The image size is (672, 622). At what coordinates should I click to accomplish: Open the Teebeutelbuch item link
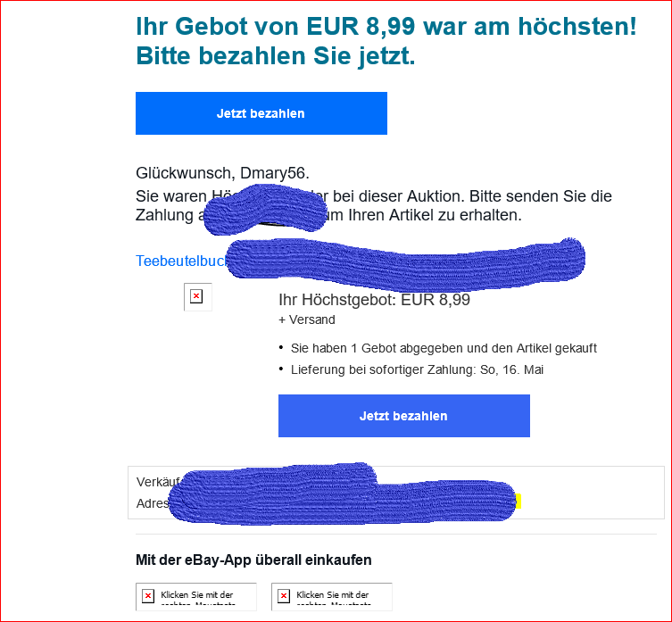coord(181,261)
